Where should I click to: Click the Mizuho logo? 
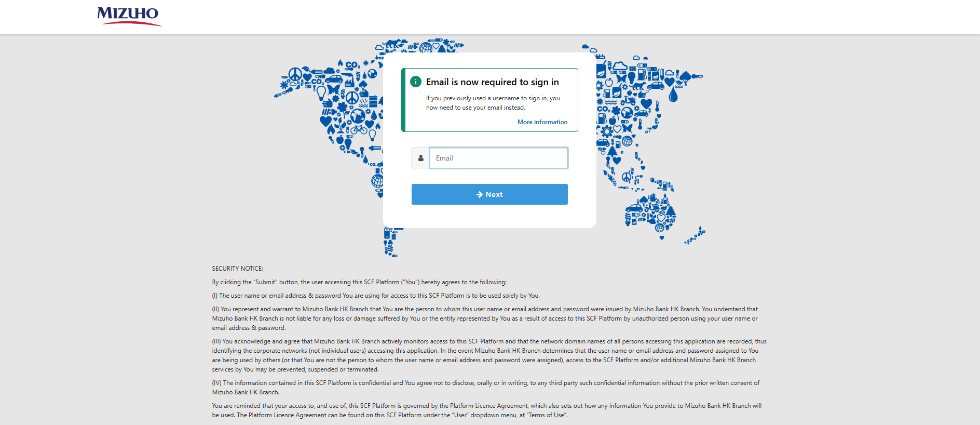pos(129,16)
